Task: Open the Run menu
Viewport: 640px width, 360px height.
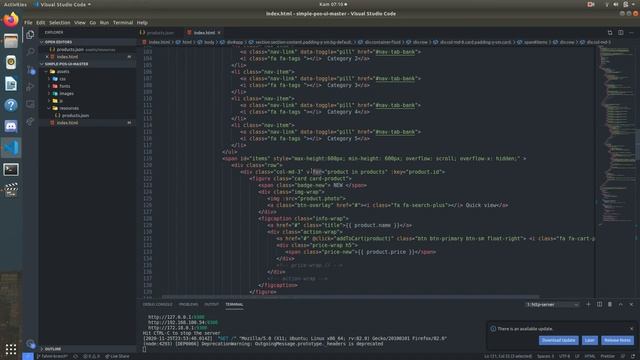Action: click(104, 22)
